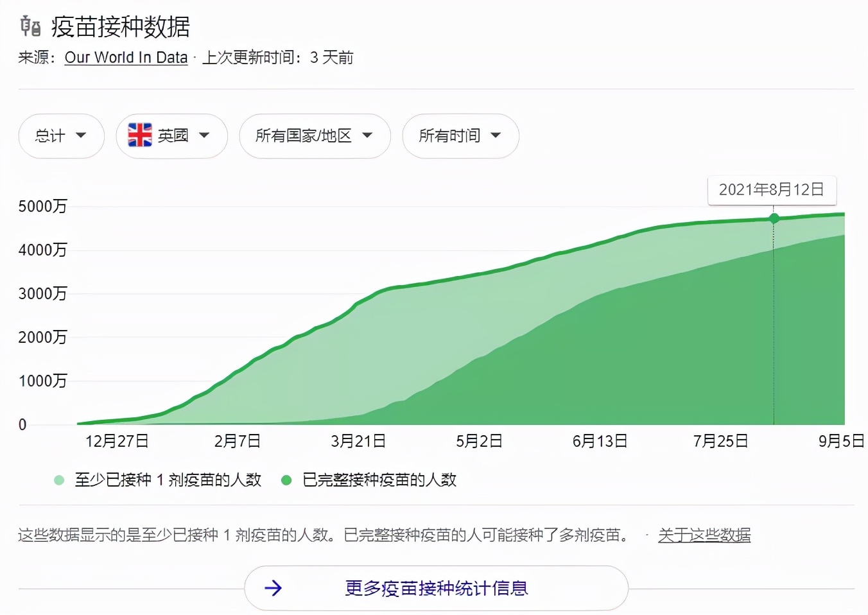Click the British flag icon in the country selector
Image resolution: width=868 pixels, height=615 pixels.
[x=141, y=134]
